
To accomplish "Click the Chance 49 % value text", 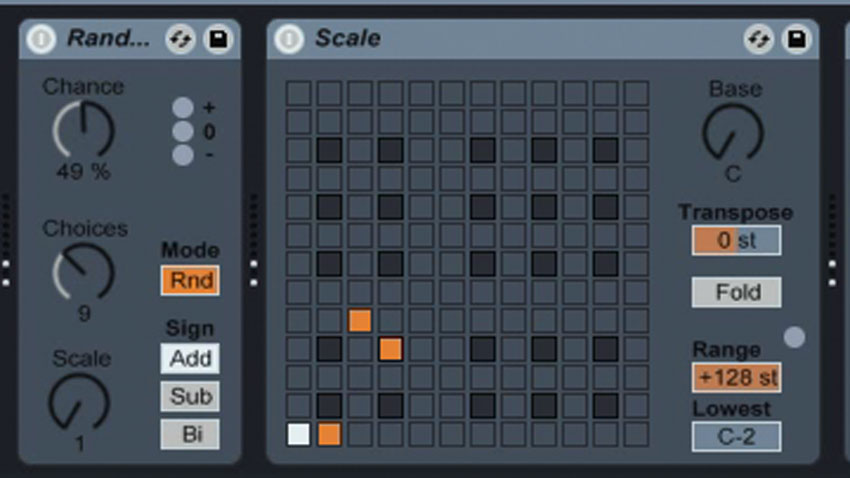I will click(83, 172).
